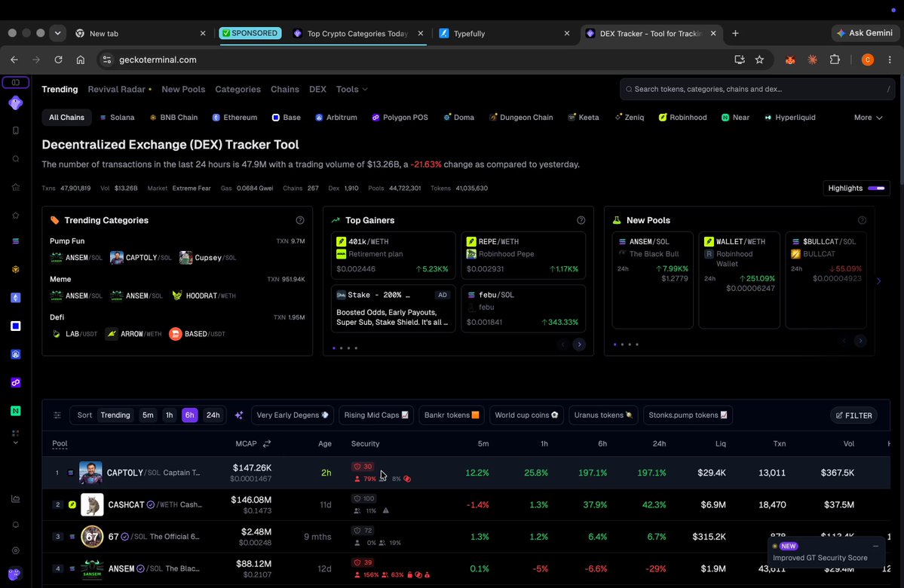The height and width of the screenshot is (588, 904).
Task: Open the Arbitrum icon in the sidebar
Action: click(x=16, y=354)
